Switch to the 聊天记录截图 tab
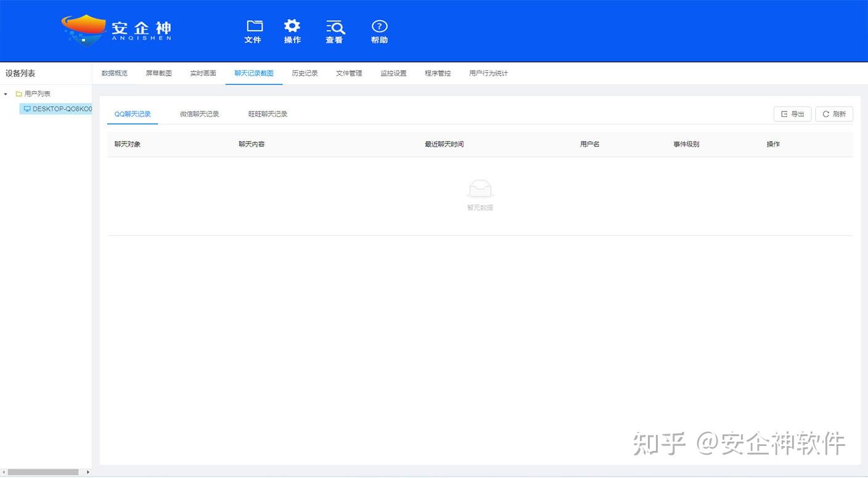Viewport: 868px width, 478px height. coord(254,73)
